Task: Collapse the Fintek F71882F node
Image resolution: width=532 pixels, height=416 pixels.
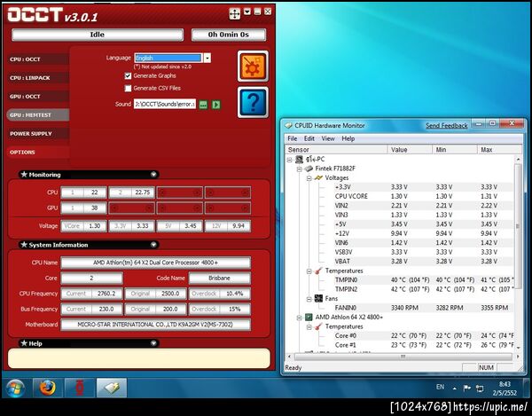Action: click(300, 169)
